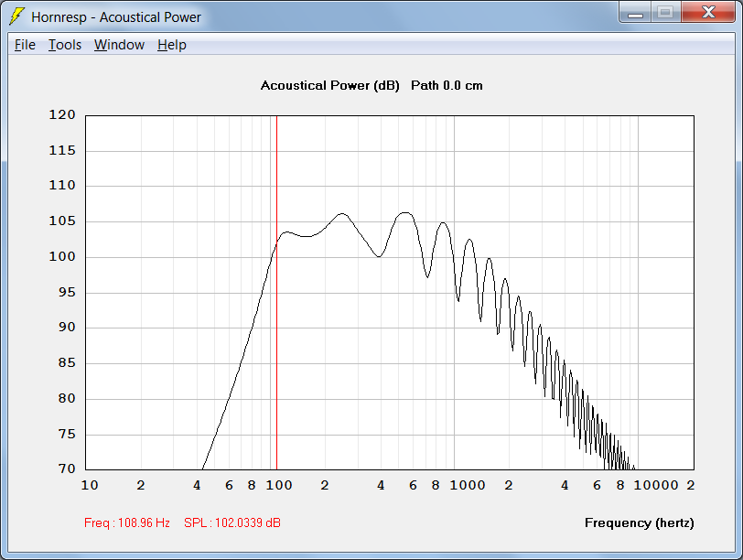
Task: Click the 1000 Hz x-axis label
Action: coord(468,485)
